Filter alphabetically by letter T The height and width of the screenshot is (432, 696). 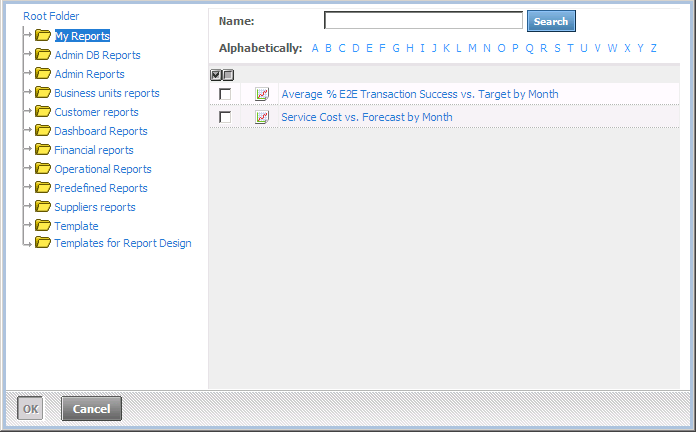(570, 48)
